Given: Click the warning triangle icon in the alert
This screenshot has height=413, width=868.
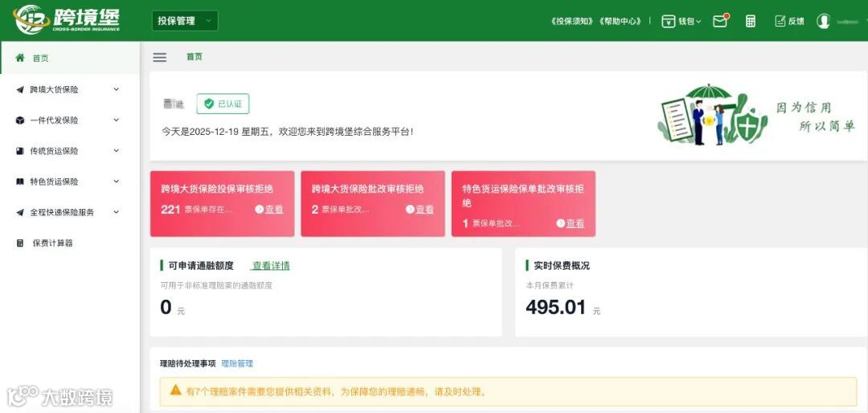Looking at the screenshot, I should [x=175, y=391].
